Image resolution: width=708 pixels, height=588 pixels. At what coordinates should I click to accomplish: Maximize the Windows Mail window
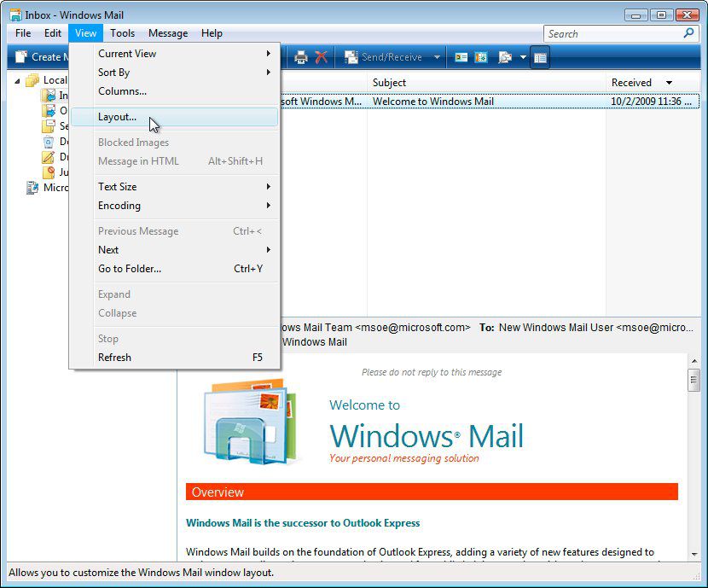(x=661, y=15)
